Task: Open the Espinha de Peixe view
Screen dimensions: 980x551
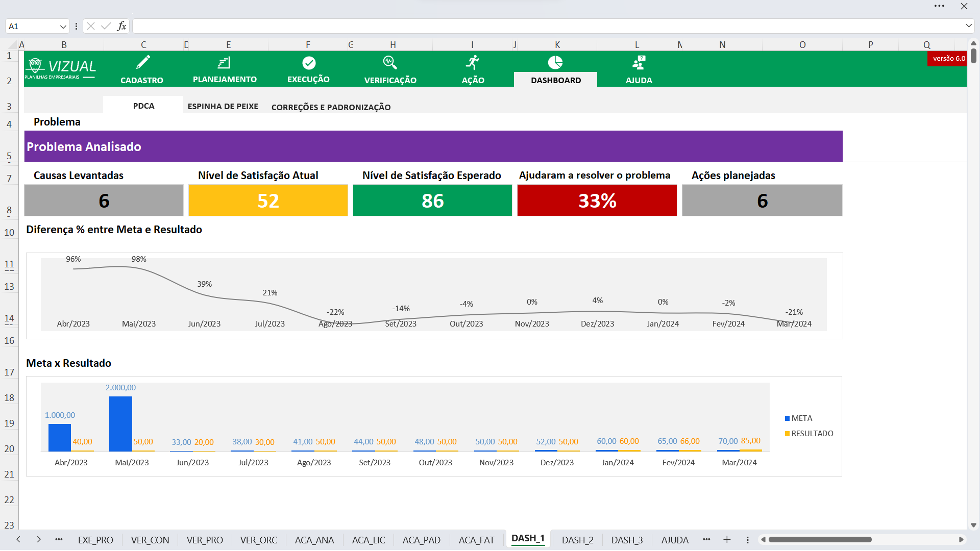Action: (223, 106)
